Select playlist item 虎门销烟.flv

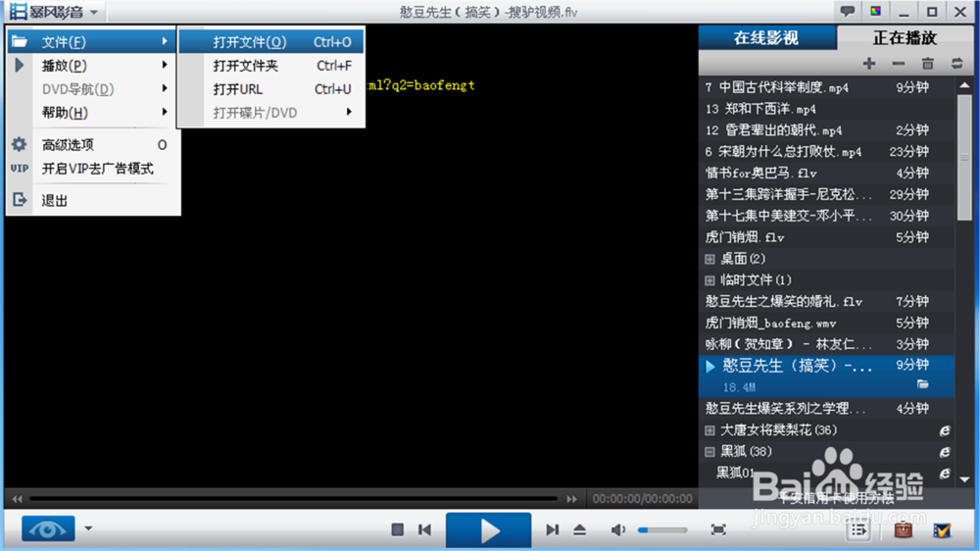[x=827, y=237]
